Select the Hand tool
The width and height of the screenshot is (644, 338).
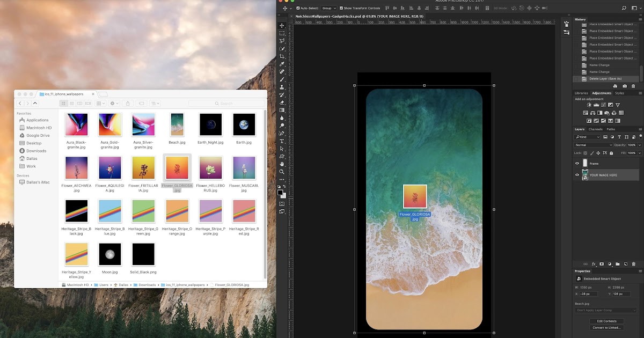[282, 164]
